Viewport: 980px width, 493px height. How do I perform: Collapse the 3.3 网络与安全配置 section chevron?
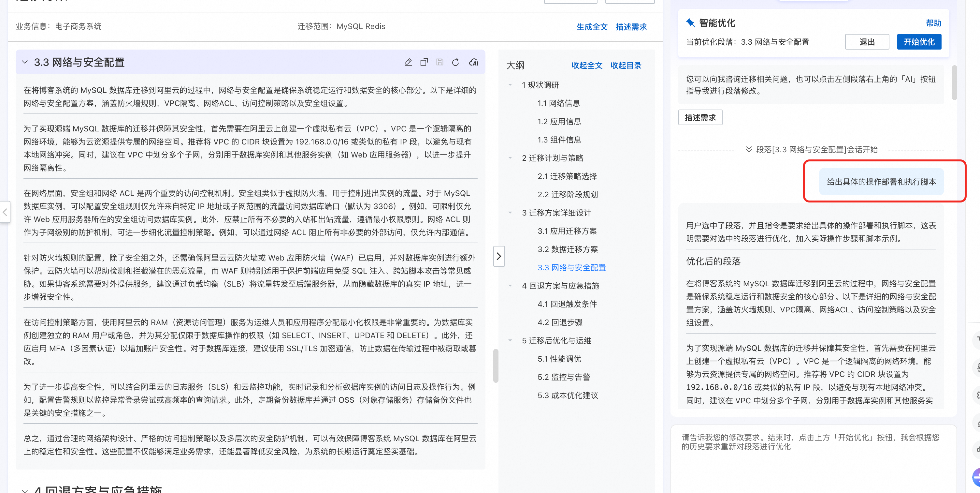25,62
